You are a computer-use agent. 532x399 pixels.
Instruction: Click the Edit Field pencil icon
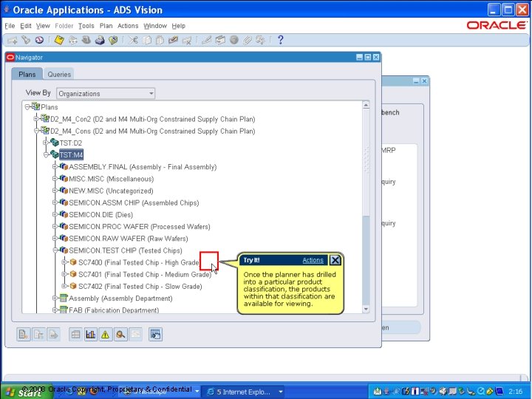(x=207, y=41)
